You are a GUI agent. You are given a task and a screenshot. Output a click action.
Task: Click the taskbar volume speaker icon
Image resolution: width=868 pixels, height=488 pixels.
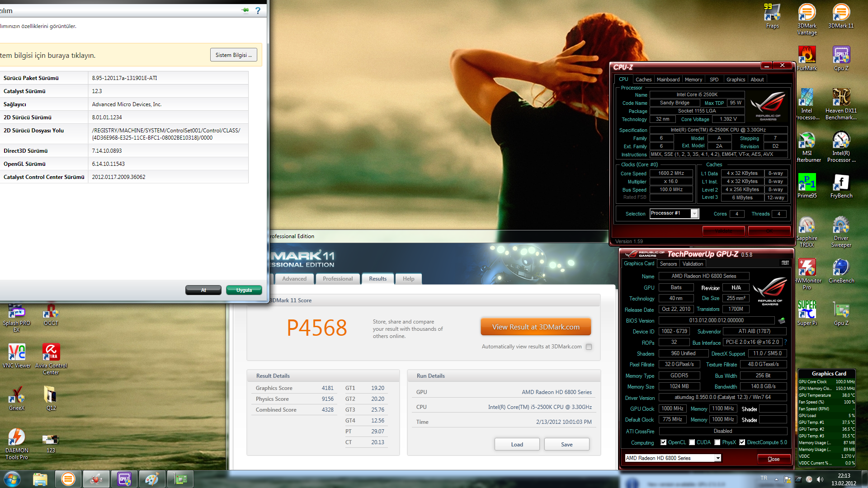820,479
